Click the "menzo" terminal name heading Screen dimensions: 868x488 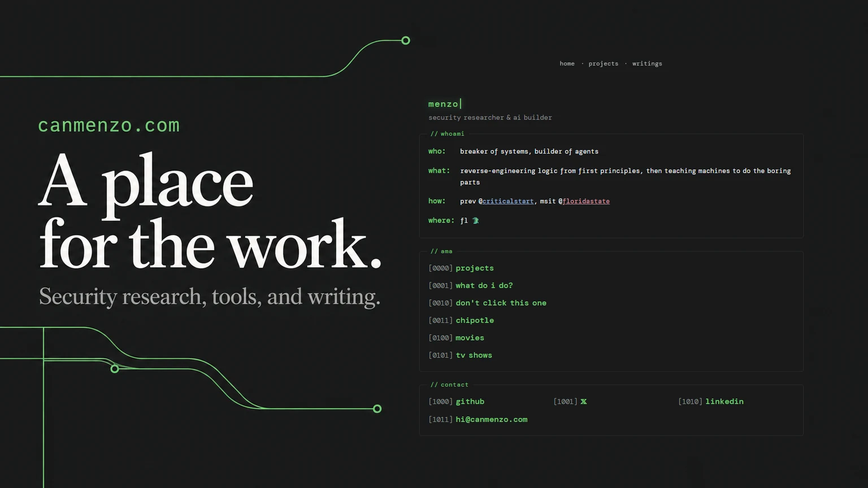point(443,104)
